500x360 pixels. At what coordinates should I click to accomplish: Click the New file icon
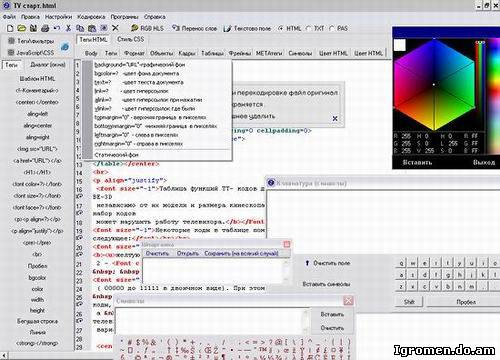click(x=10, y=28)
